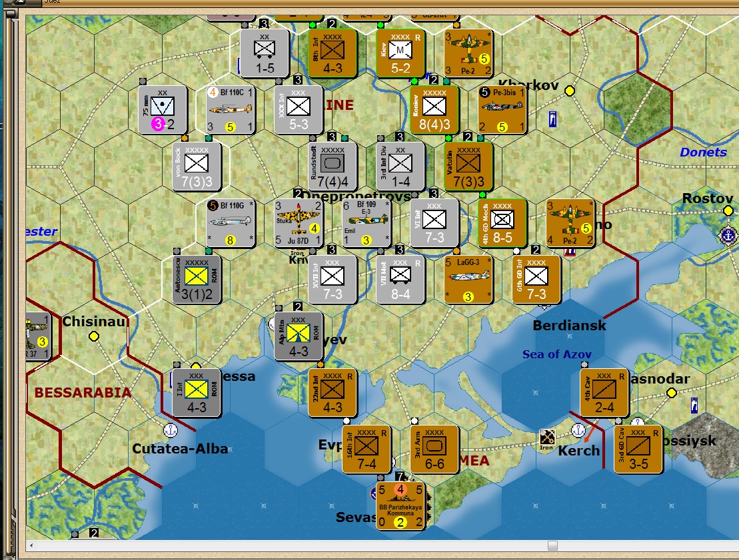Select the 6th GD Inf 7-3 counter
Viewport: 739px width, 560px height.
(536, 279)
